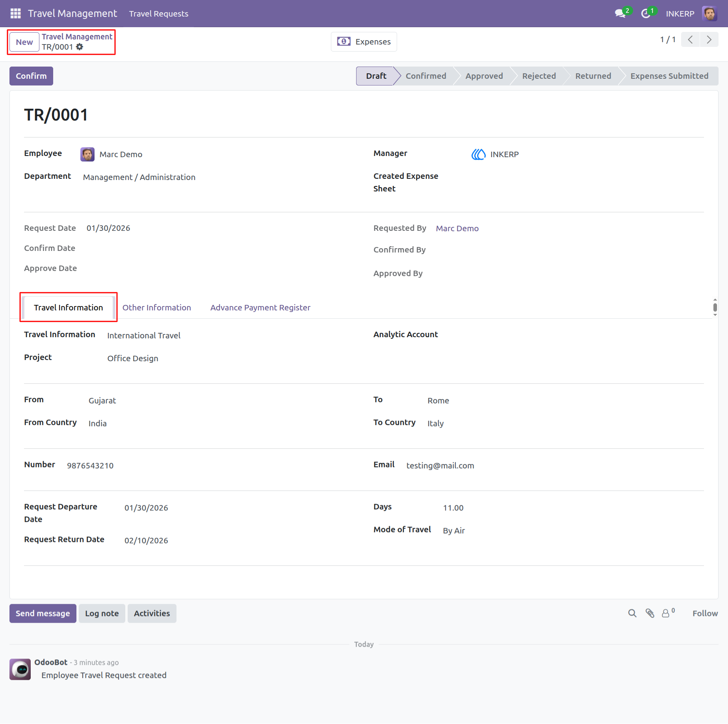Image resolution: width=728 pixels, height=724 pixels.
Task: Click the OdooBot avatar
Action: pyautogui.click(x=20, y=669)
